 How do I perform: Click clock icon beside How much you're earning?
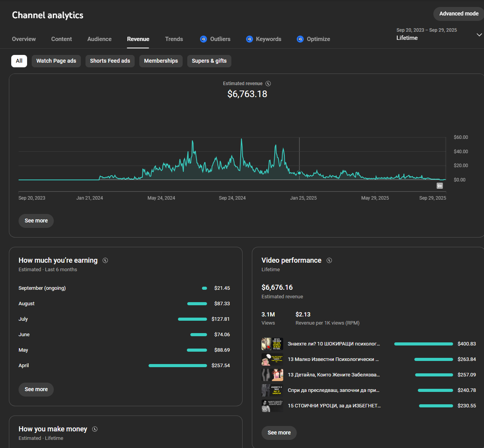click(x=105, y=260)
